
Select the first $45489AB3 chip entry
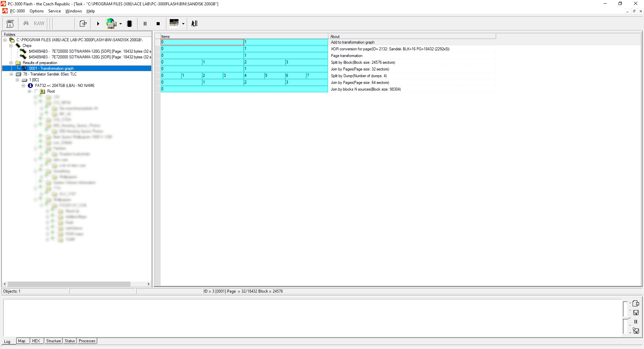(90, 51)
